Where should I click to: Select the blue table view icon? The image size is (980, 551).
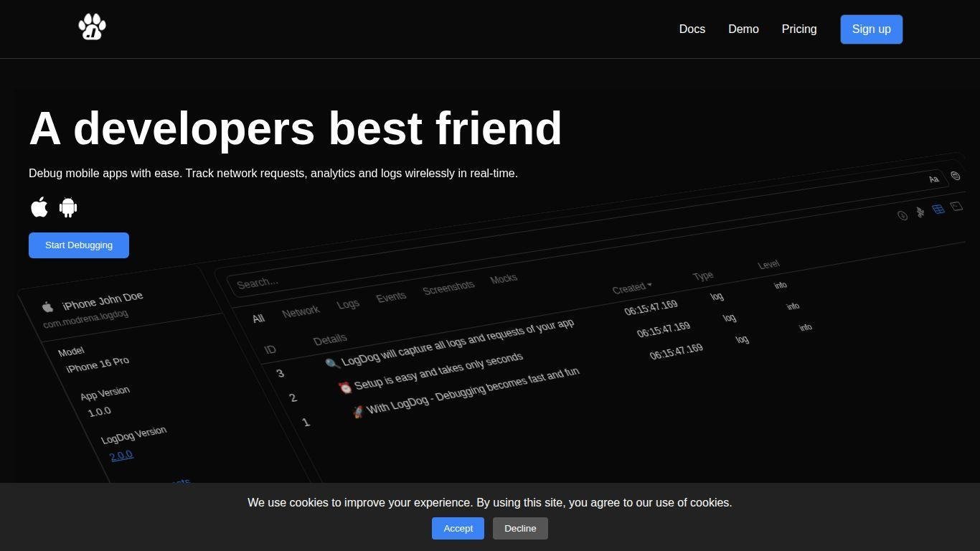pyautogui.click(x=938, y=209)
